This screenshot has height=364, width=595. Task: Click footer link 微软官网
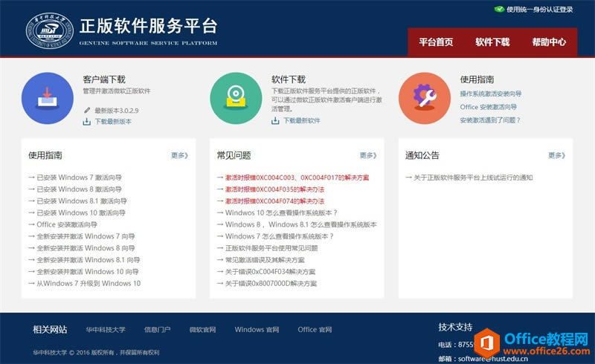[202, 330]
